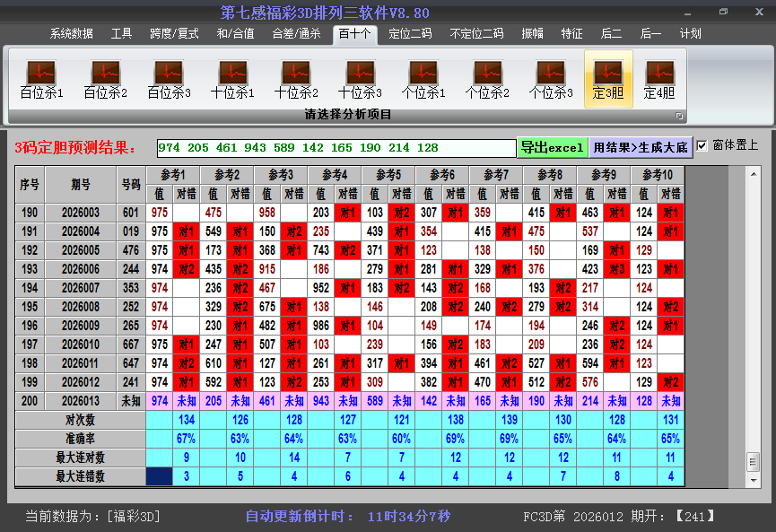The height and width of the screenshot is (532, 776).
Task: Open the 十位杀1 analysis icon
Action: point(232,79)
